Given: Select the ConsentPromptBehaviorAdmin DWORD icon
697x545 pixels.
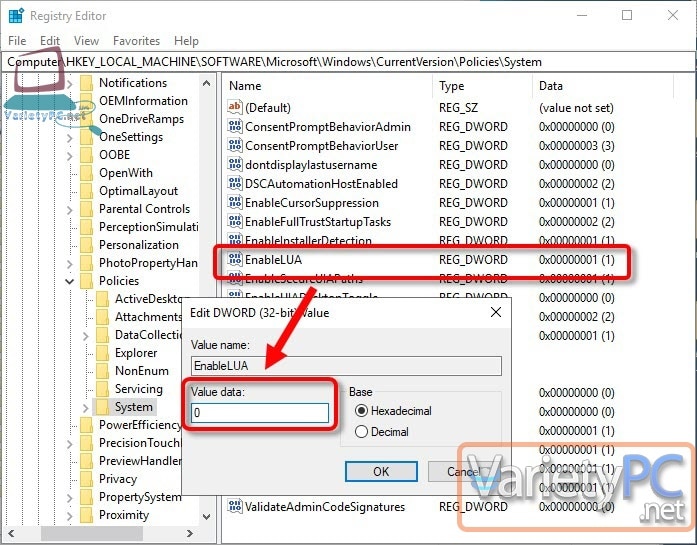Looking at the screenshot, I should [235, 126].
